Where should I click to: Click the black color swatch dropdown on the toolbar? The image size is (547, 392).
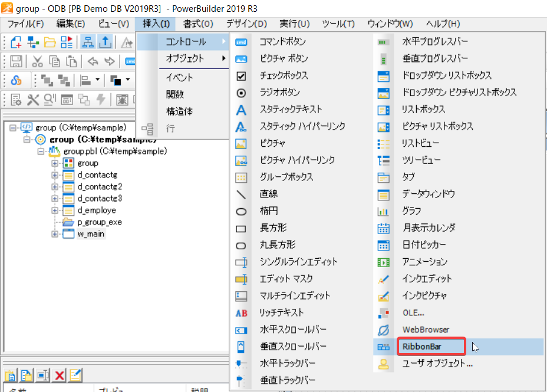pos(128,80)
